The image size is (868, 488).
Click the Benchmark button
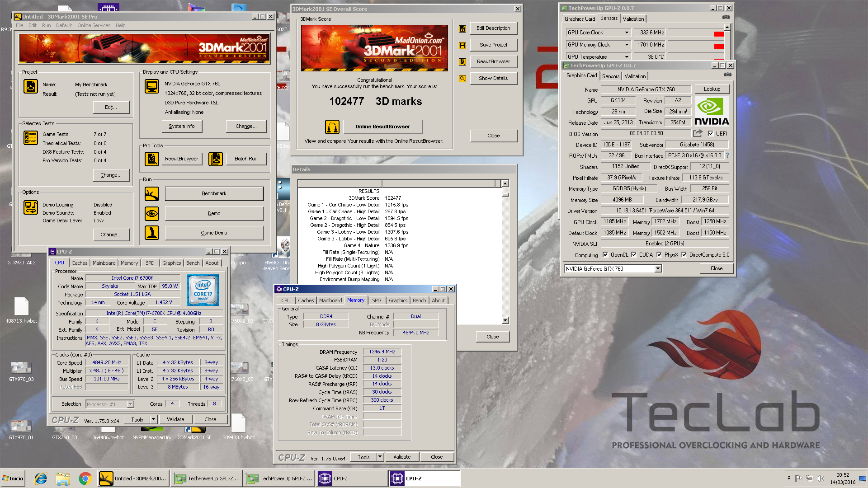pos(214,194)
